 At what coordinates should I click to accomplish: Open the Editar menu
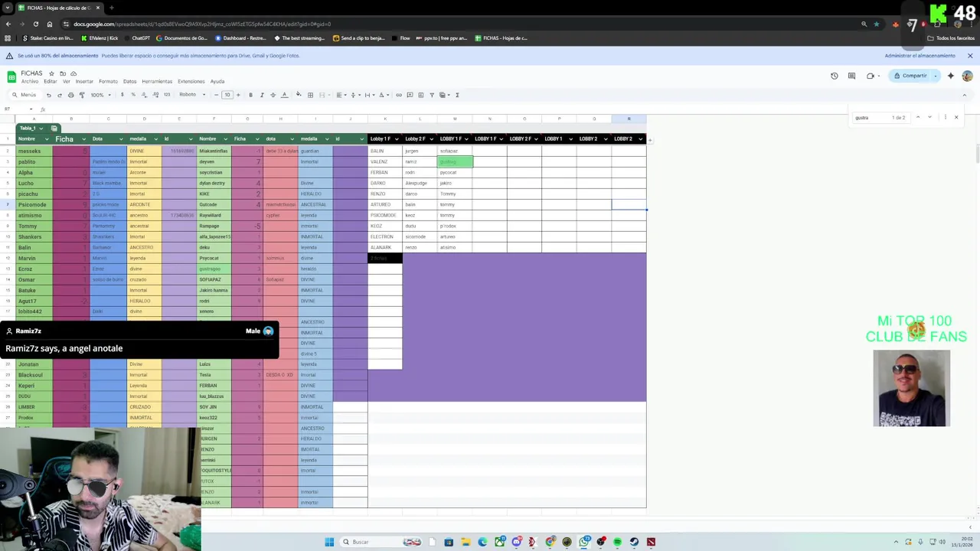coord(50,81)
